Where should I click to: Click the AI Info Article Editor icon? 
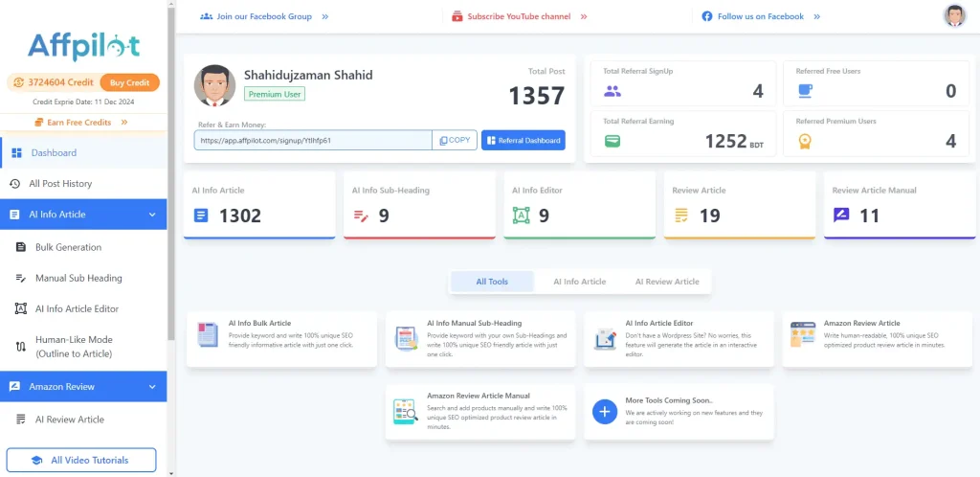(21, 308)
